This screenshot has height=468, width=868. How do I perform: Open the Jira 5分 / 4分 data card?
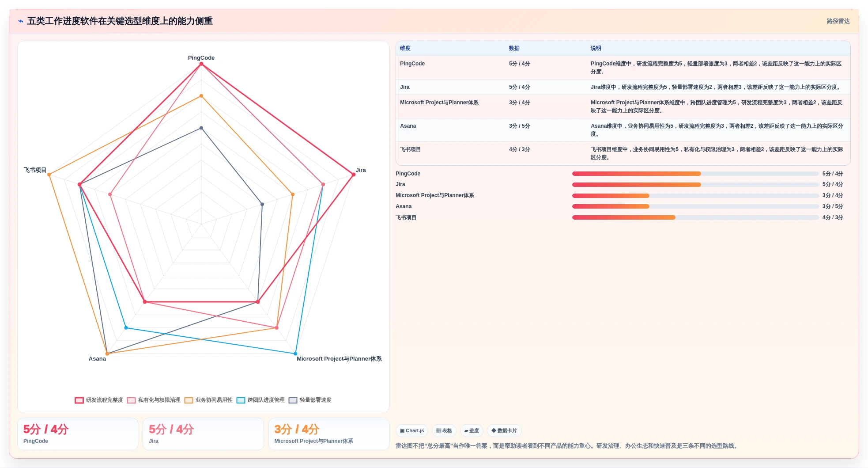point(203,434)
